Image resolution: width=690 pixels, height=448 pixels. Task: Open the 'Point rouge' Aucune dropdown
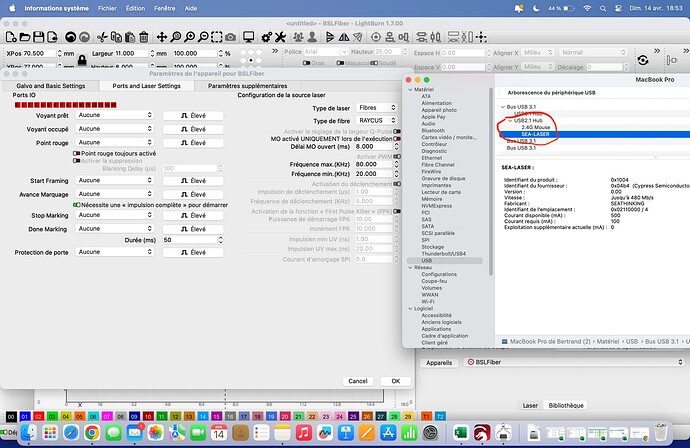pos(114,143)
